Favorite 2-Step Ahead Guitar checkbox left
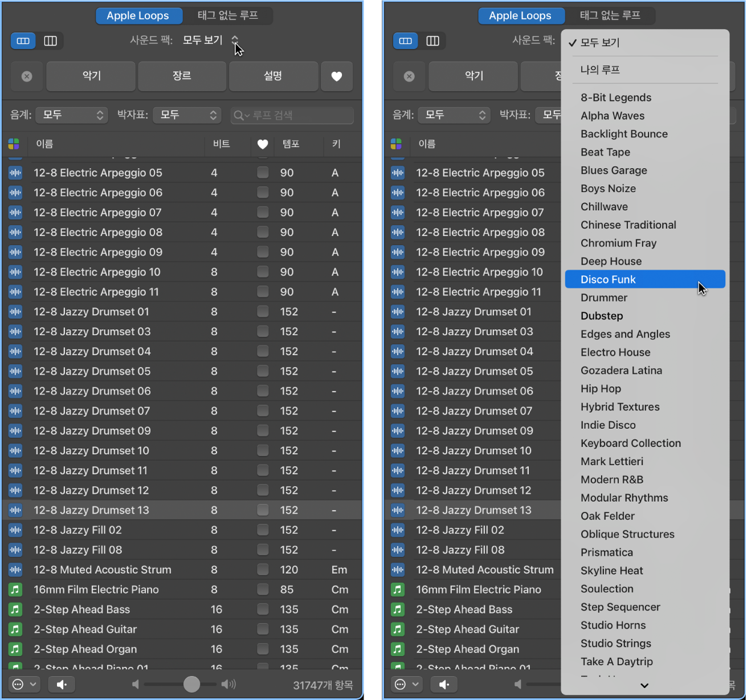The image size is (747, 700). point(263,629)
